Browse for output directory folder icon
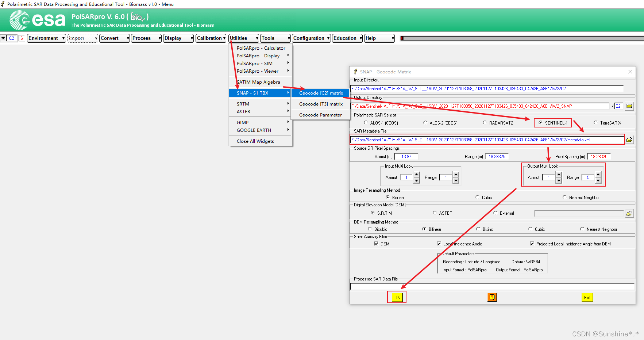644x340 pixels. point(629,106)
